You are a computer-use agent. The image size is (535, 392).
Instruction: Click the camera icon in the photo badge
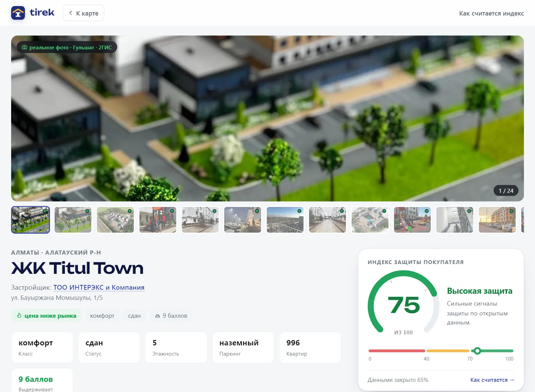point(24,47)
